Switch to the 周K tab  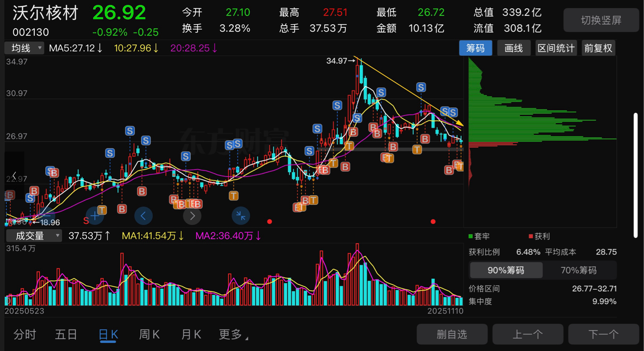[x=149, y=335]
